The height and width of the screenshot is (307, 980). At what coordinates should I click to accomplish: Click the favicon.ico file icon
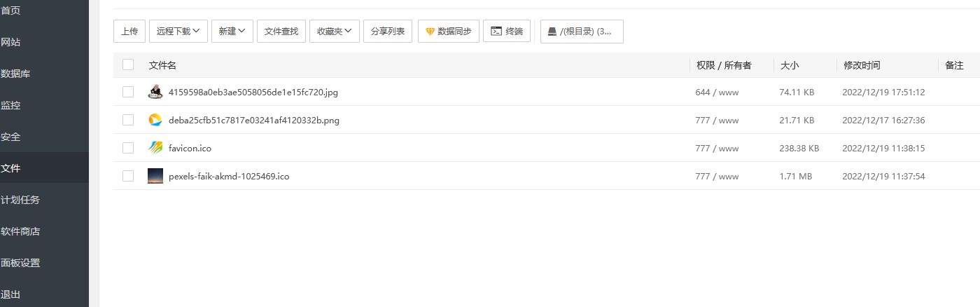155,148
